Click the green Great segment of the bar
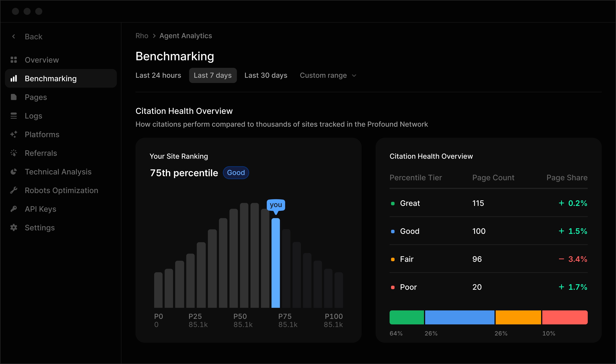The image size is (616, 364). (x=407, y=317)
